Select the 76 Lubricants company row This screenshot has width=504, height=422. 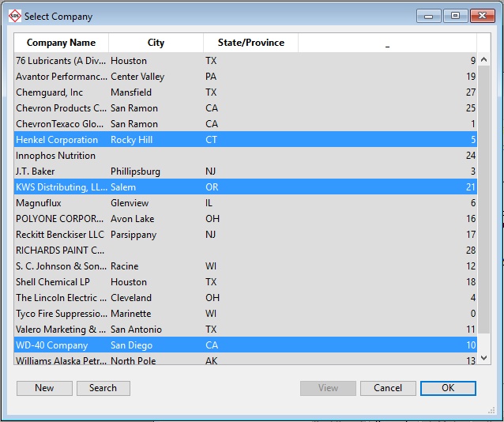(x=61, y=61)
